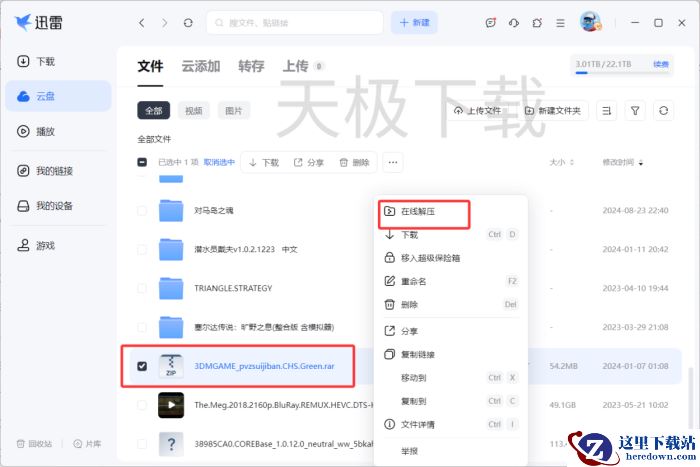The image size is (700, 467).
Task: Check the box for 38985CA0.COREBase file
Action: [x=142, y=444]
